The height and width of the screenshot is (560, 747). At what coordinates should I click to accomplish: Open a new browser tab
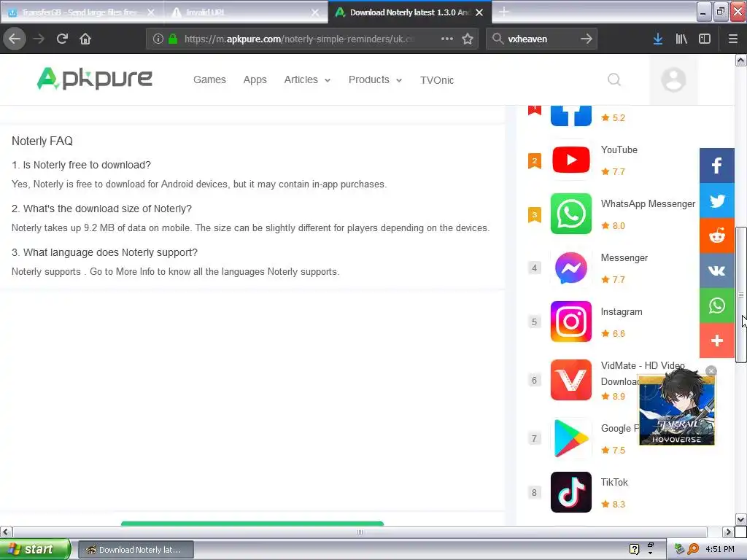504,12
